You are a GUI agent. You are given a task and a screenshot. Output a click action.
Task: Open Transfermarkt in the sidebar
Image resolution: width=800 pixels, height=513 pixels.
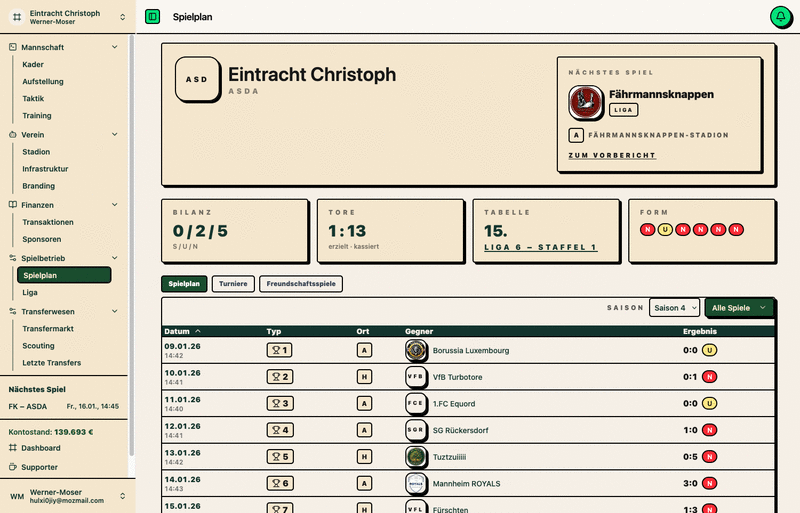[48, 329]
